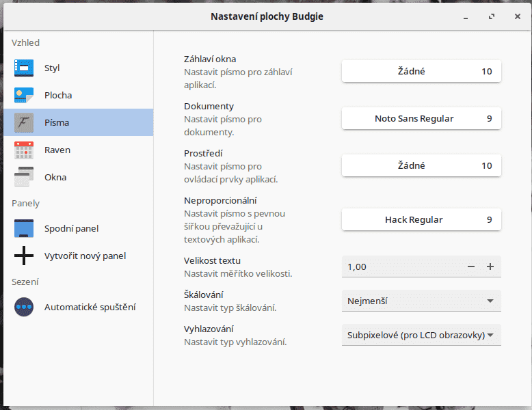532x410 pixels.
Task: Click the Okna windows icon
Action: tap(24, 177)
